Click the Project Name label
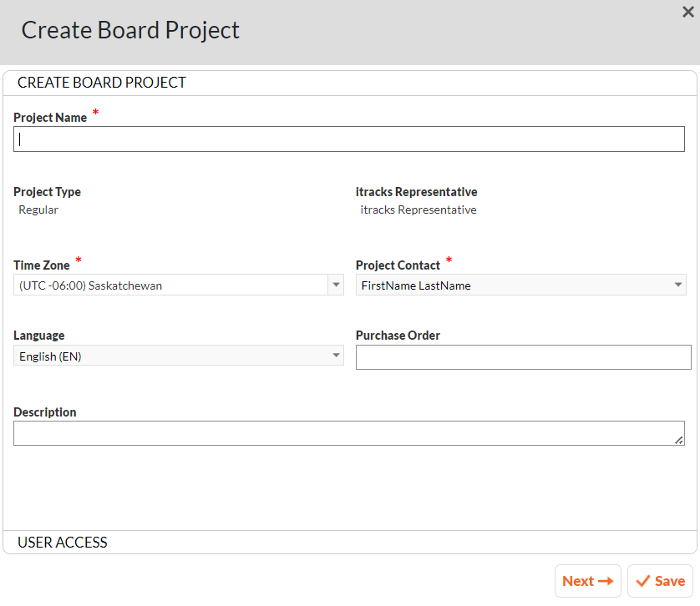This screenshot has height=606, width=700. [x=50, y=118]
